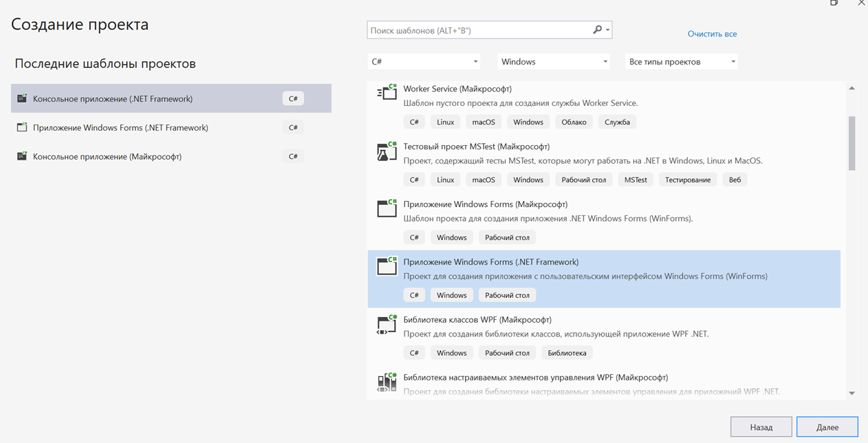Screen dimensions: 868x443
Task: Expand the 'Все типы проектов' dropdown
Action: [681, 62]
